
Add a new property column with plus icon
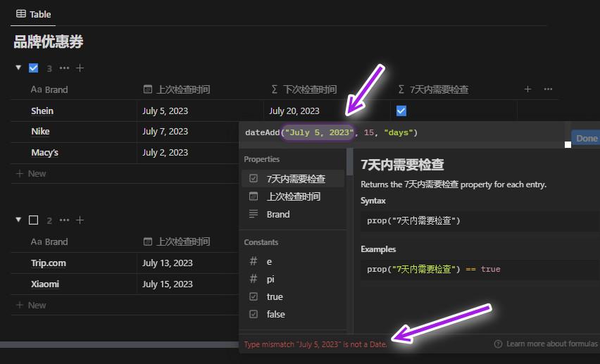(x=527, y=89)
